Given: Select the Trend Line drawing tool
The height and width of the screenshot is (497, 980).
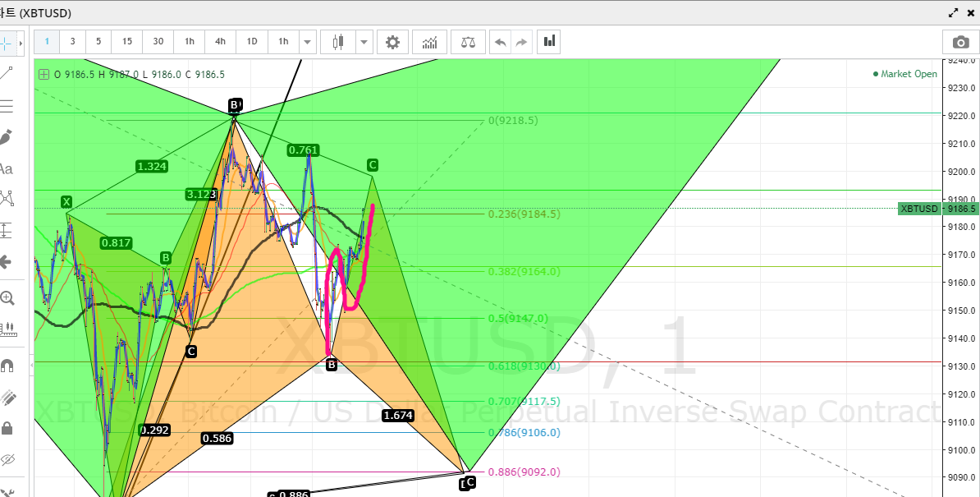Looking at the screenshot, I should [7, 74].
